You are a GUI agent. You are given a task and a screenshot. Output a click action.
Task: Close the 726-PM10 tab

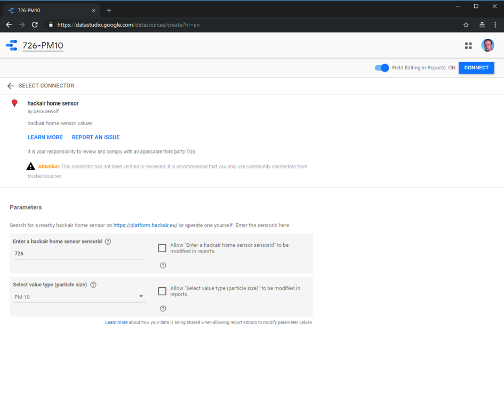(x=93, y=11)
